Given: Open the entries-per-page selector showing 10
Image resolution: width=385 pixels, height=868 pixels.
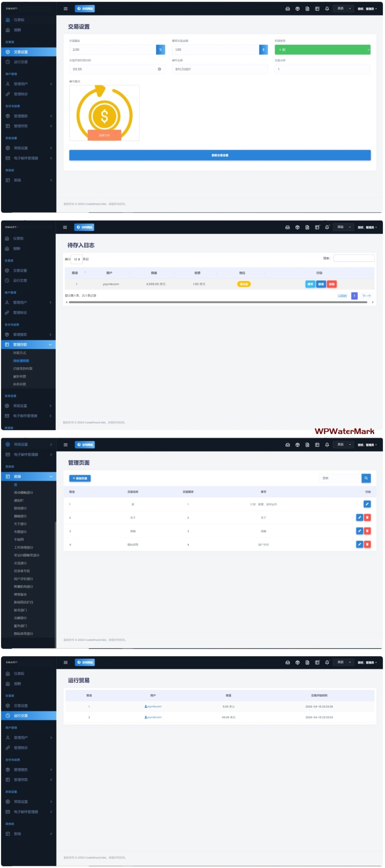Looking at the screenshot, I should pyautogui.click(x=77, y=259).
